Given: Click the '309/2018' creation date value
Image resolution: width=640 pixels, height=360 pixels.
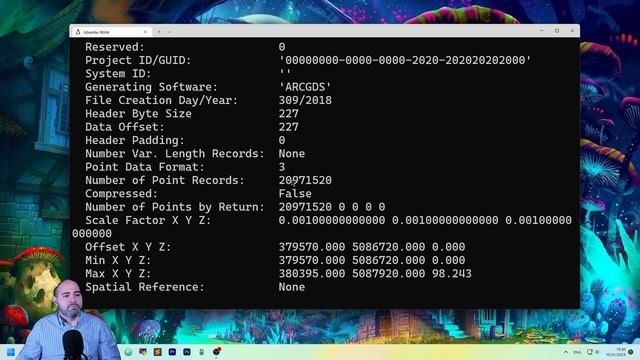Looking at the screenshot, I should tap(305, 100).
